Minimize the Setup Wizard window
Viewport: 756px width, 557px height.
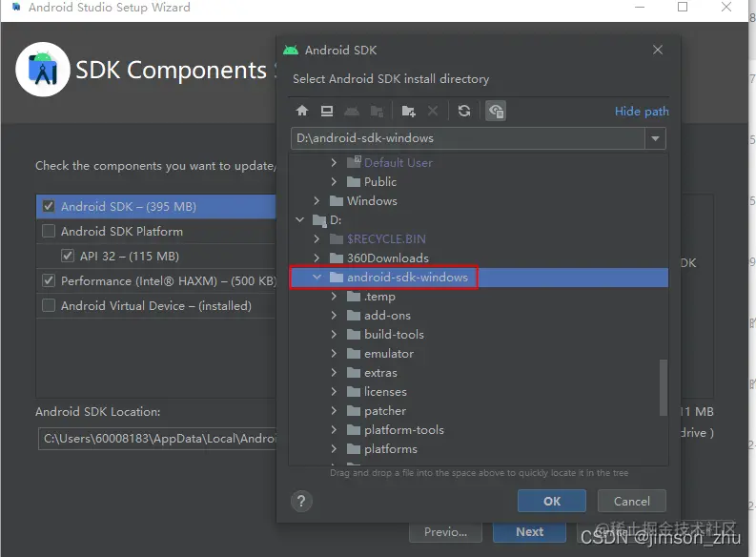640,7
